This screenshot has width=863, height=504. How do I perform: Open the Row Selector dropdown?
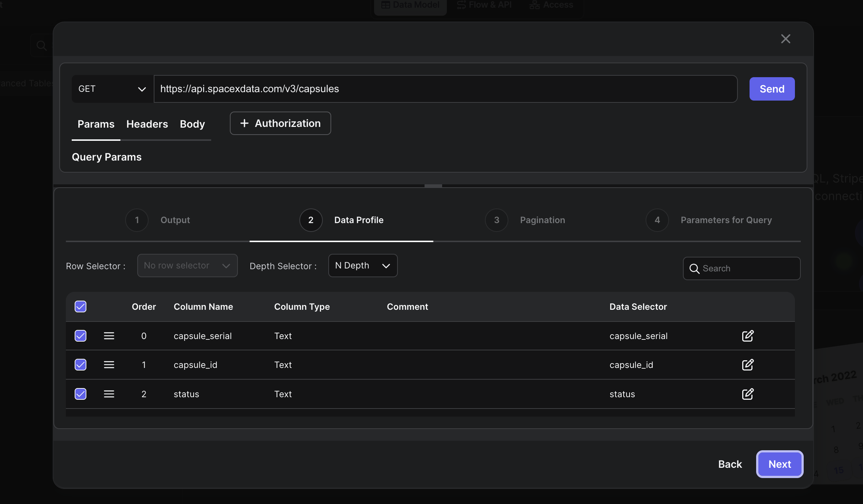[x=187, y=266]
